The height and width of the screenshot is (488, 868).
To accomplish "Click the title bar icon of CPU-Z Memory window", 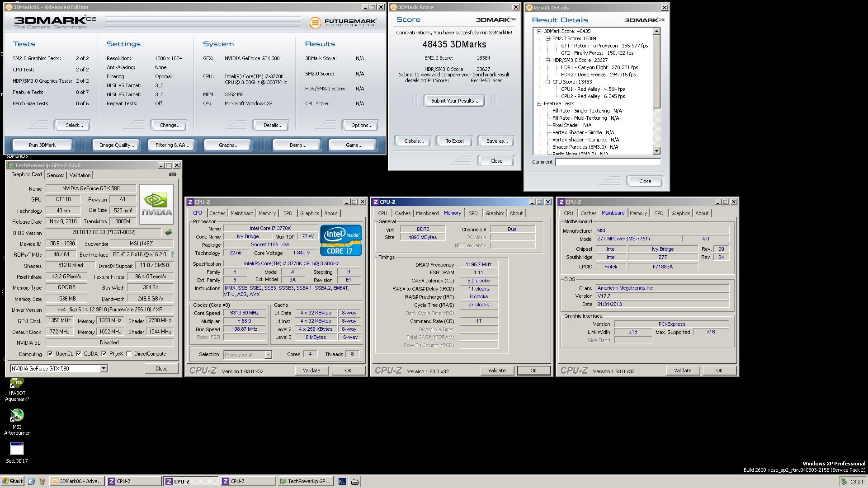I will pyautogui.click(x=376, y=202).
